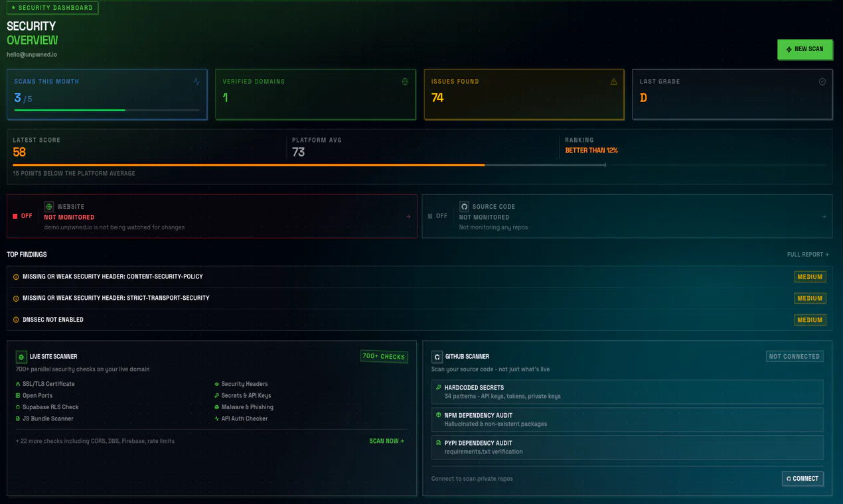Image resolution: width=843 pixels, height=504 pixels.
Task: Toggle the Source Code monitoring OFF indicator
Action: click(x=437, y=216)
